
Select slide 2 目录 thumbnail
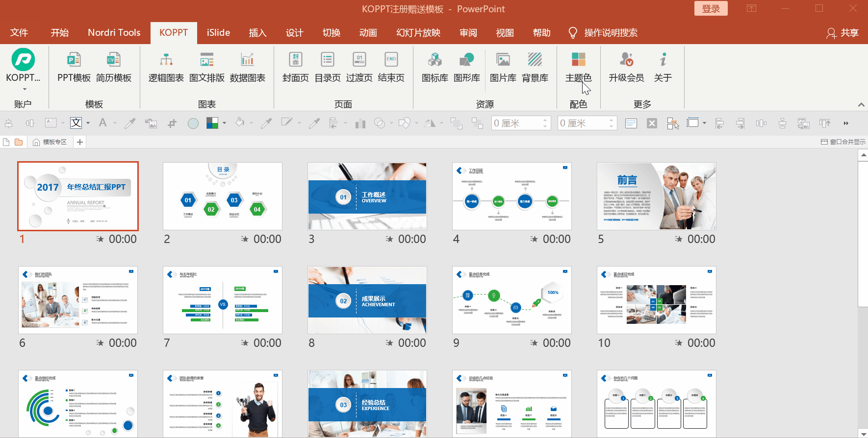[223, 196]
